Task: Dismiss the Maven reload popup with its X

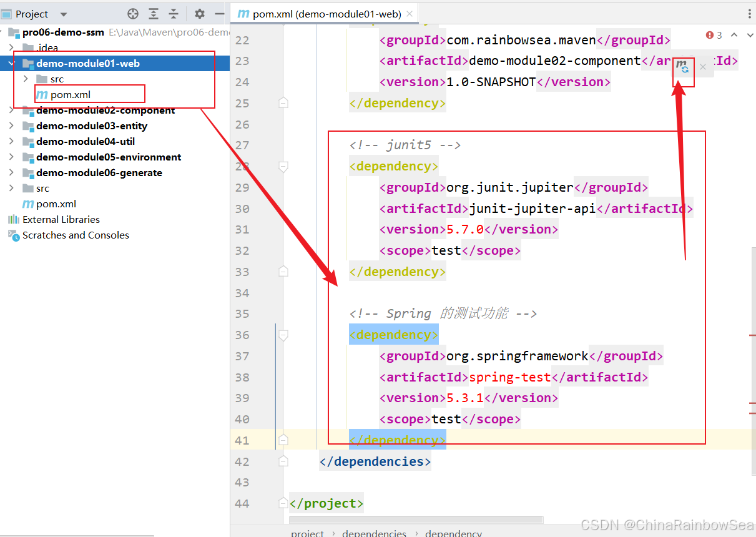Action: pos(703,67)
